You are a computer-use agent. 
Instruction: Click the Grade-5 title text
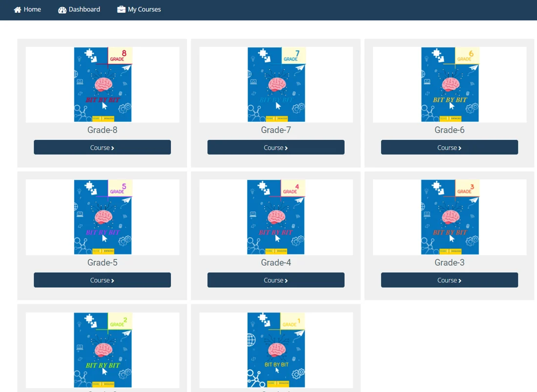pos(102,263)
